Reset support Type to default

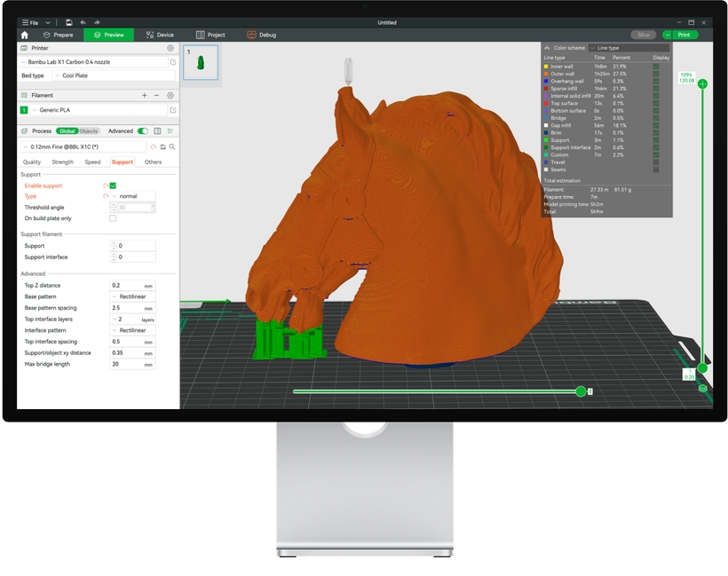pyautogui.click(x=106, y=196)
